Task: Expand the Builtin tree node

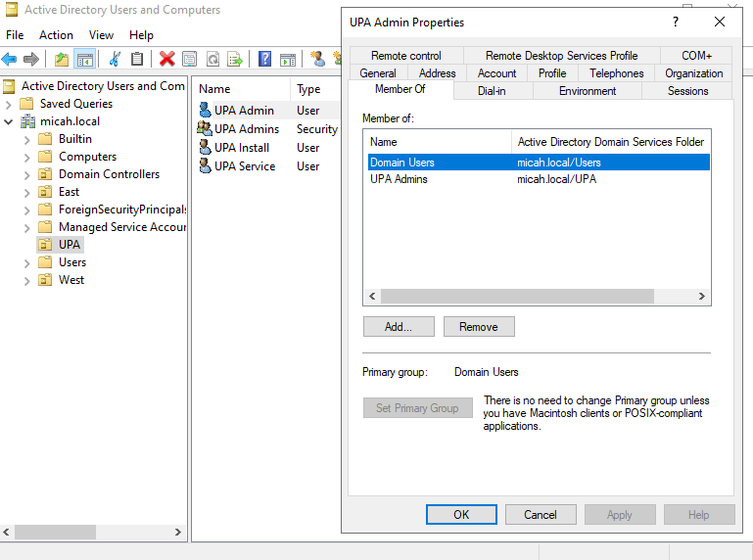Action: pos(27,139)
